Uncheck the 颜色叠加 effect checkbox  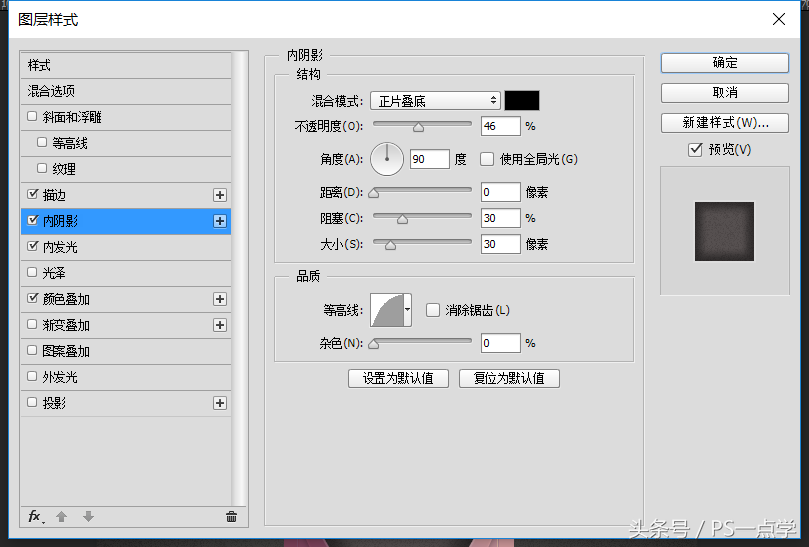tap(33, 298)
